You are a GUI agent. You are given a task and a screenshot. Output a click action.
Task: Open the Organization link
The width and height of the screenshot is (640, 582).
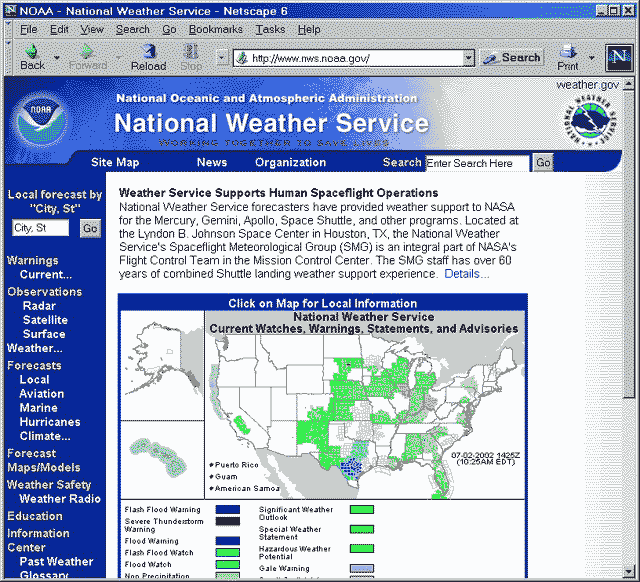[x=291, y=162]
